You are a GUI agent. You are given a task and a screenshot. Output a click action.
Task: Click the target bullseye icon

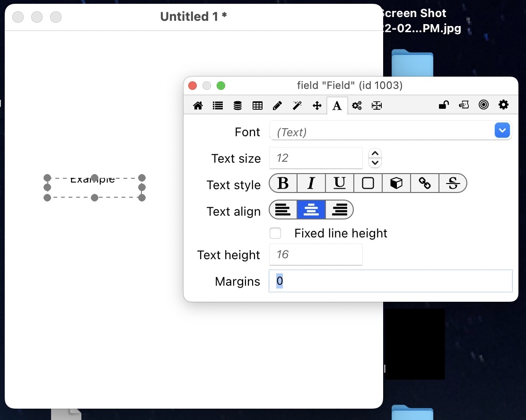483,105
